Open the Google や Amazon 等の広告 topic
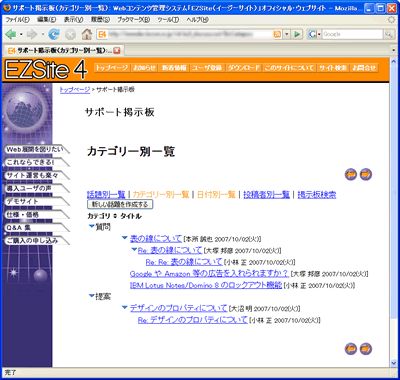 [x=209, y=274]
